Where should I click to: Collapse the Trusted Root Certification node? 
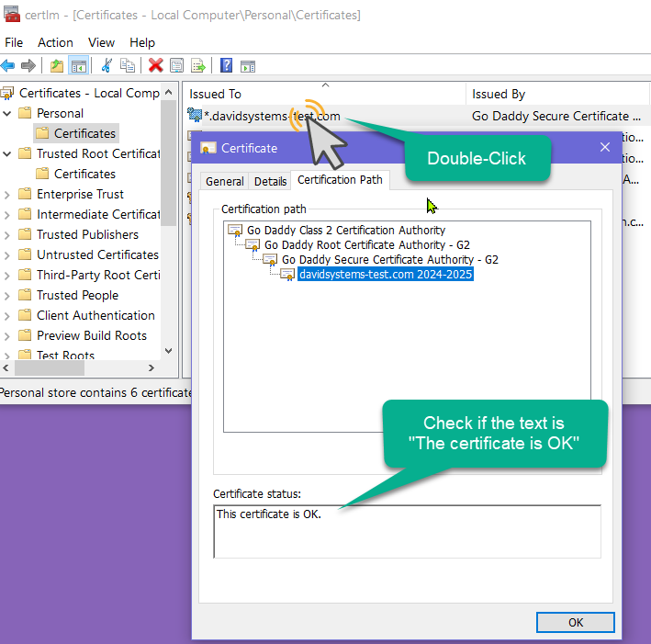pos(7,153)
